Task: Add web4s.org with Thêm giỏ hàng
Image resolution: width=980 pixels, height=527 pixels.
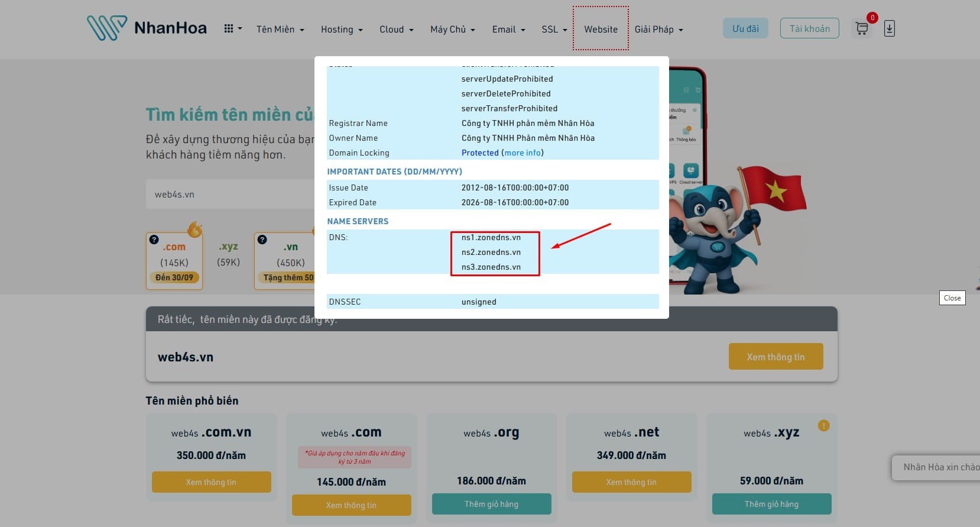Action: (491, 504)
